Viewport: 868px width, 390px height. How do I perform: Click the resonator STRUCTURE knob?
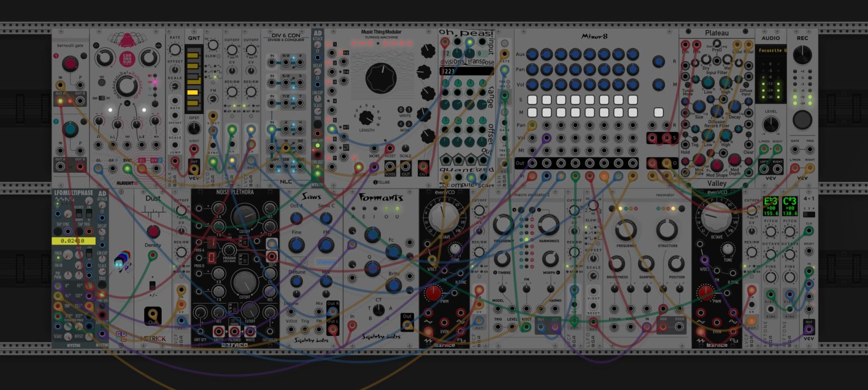(667, 230)
